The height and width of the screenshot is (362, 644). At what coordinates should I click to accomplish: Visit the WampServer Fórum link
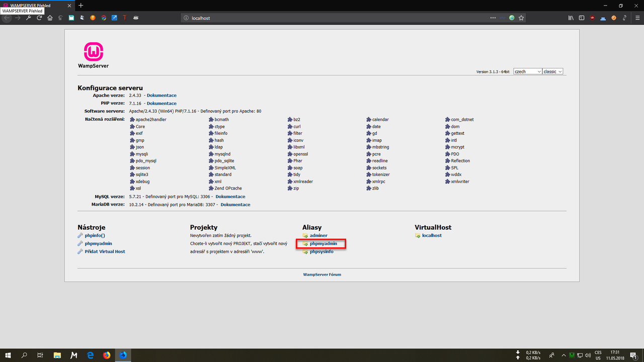pyautogui.click(x=322, y=275)
